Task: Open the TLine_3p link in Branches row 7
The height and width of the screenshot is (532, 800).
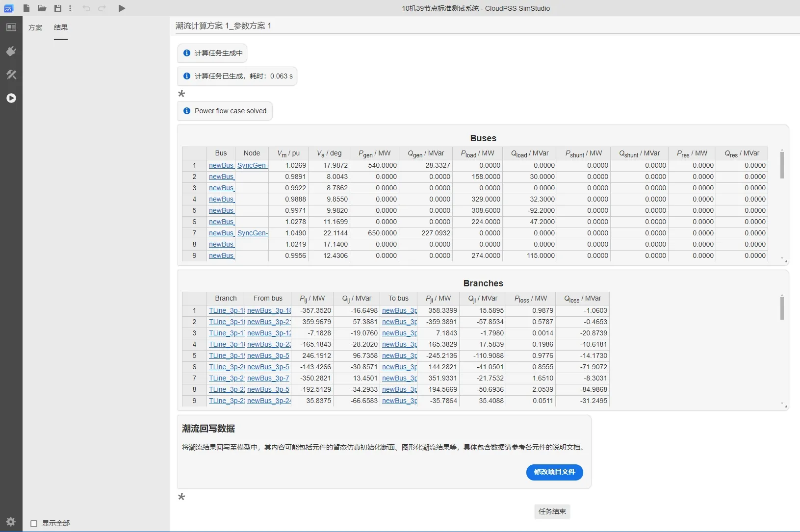Action: [x=227, y=379]
